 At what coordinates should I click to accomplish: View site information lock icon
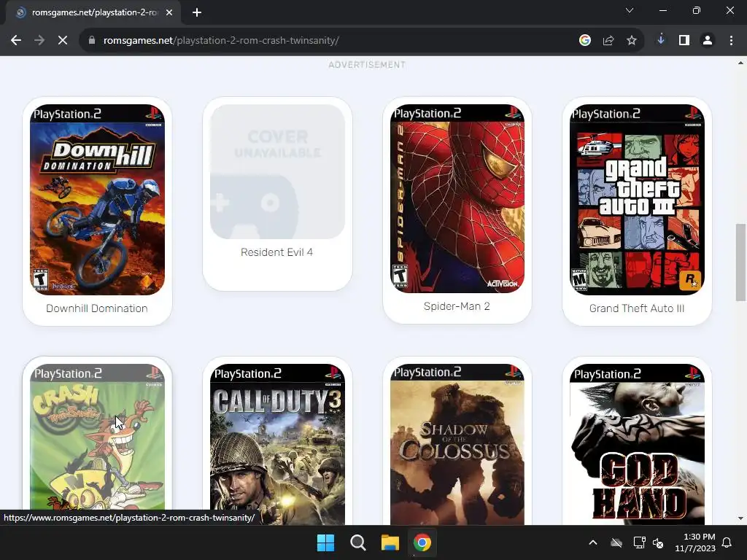(91, 41)
